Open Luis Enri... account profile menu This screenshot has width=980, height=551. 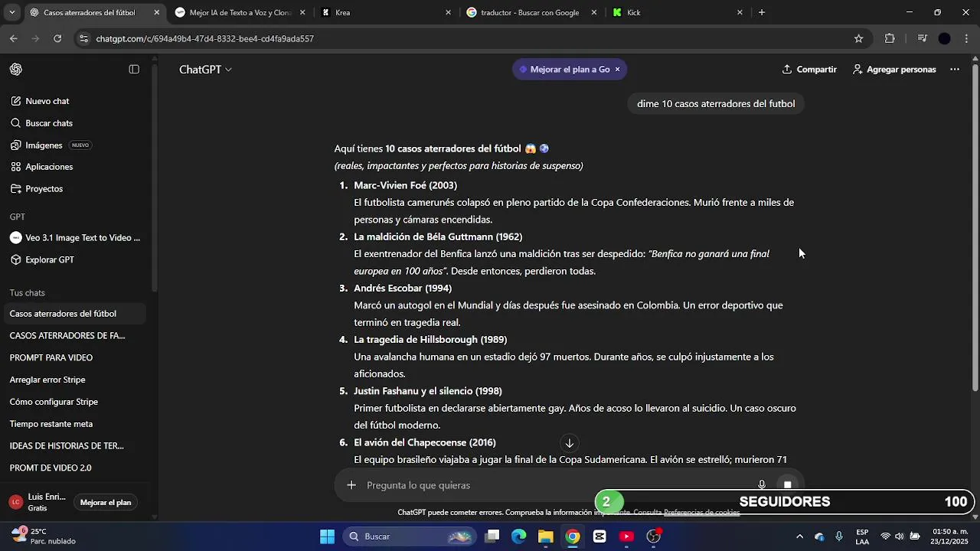click(x=38, y=502)
